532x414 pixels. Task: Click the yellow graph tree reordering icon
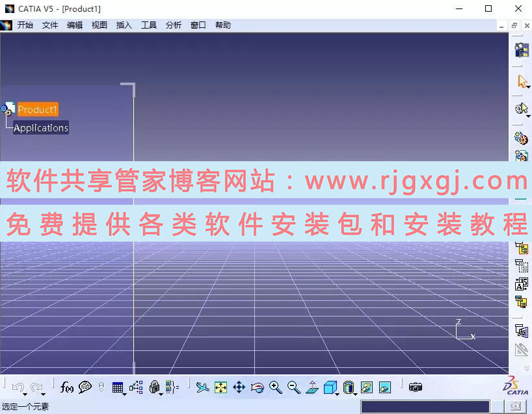coord(522,248)
